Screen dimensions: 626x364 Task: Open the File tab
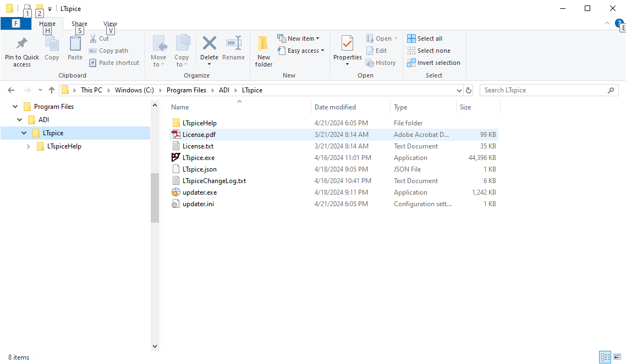[16, 24]
